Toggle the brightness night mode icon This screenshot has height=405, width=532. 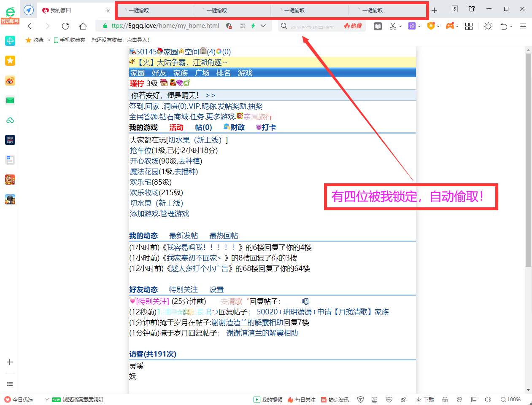tap(488, 26)
